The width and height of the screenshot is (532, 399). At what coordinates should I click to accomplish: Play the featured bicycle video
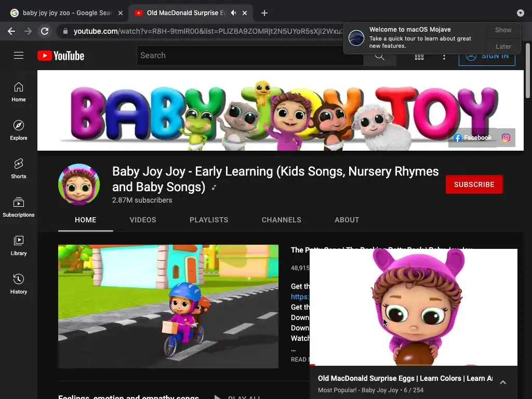pos(168,307)
